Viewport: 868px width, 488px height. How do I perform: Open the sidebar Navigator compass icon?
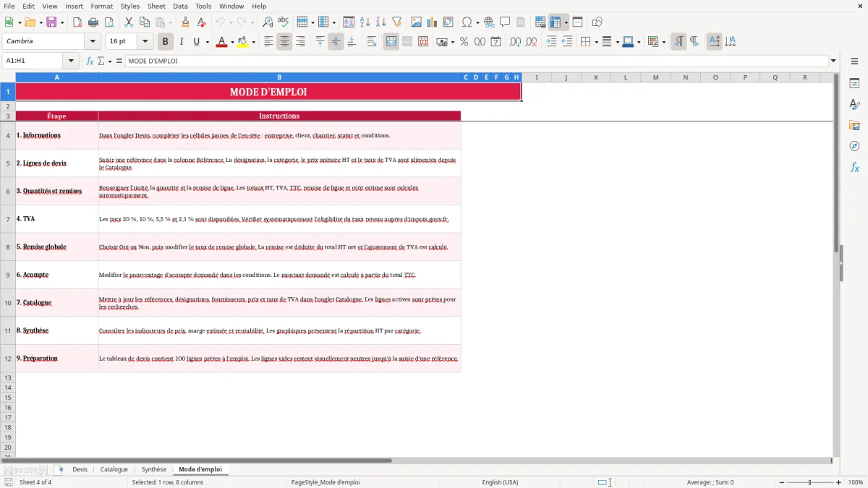854,147
